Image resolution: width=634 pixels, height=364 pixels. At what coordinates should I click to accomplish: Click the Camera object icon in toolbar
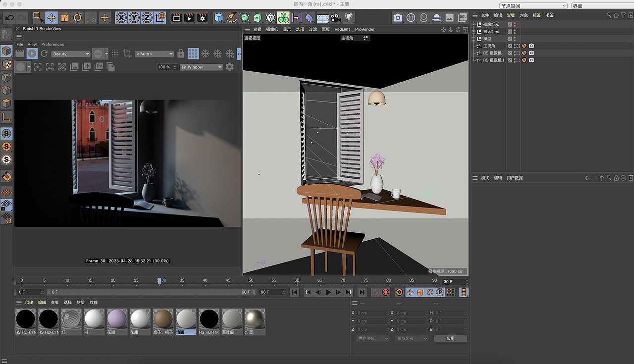pyautogui.click(x=335, y=18)
